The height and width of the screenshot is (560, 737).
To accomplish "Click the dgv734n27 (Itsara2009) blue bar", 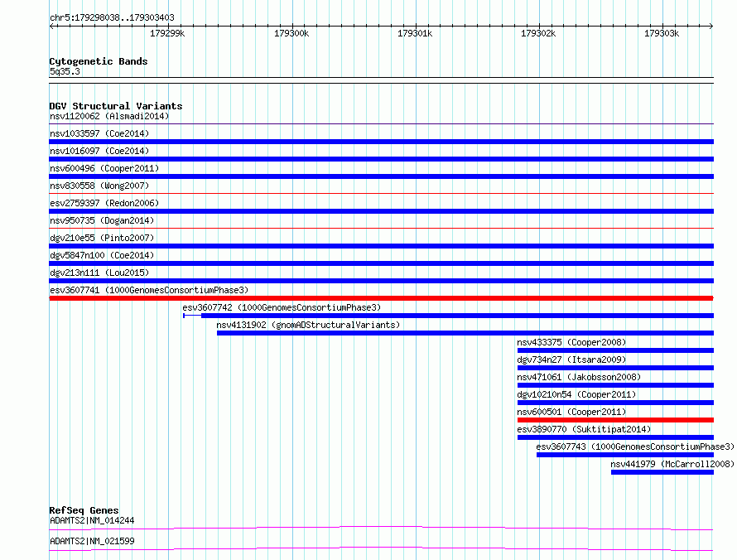I will click(x=616, y=368).
